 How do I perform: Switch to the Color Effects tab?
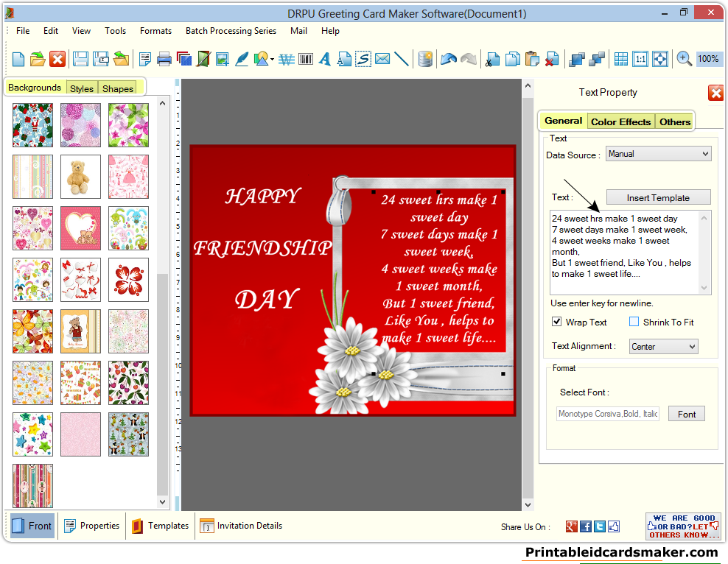tap(620, 121)
